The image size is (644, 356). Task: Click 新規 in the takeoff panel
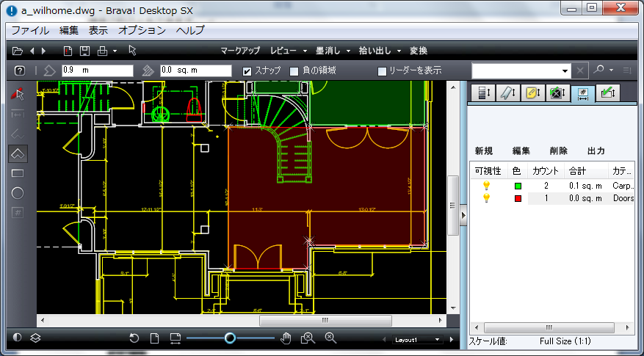pyautogui.click(x=484, y=150)
